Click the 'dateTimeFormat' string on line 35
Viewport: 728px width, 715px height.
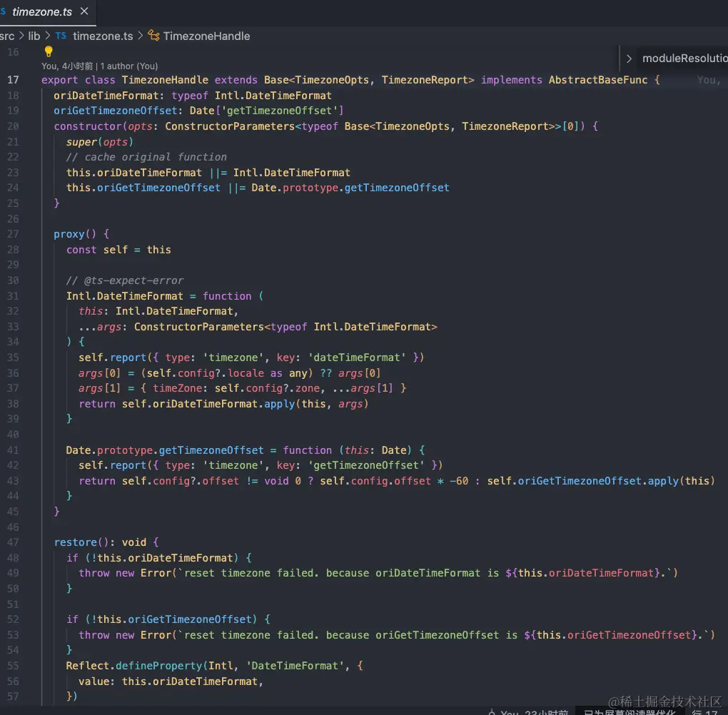(357, 357)
